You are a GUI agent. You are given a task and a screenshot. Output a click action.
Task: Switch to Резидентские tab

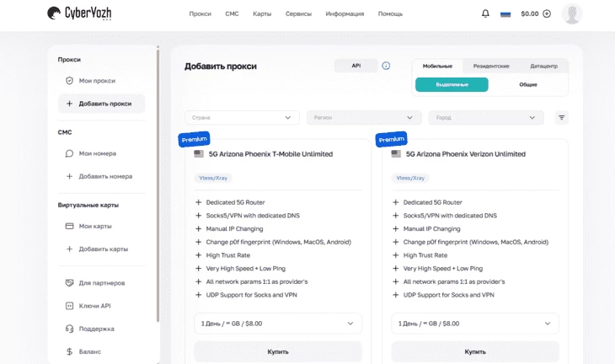(490, 66)
